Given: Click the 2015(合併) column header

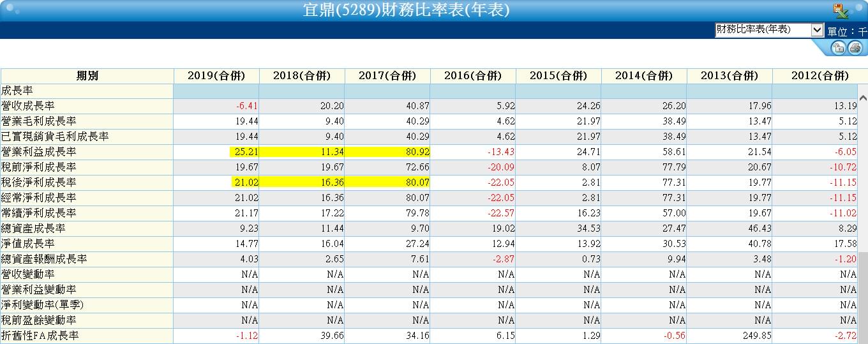Looking at the screenshot, I should (x=558, y=76).
